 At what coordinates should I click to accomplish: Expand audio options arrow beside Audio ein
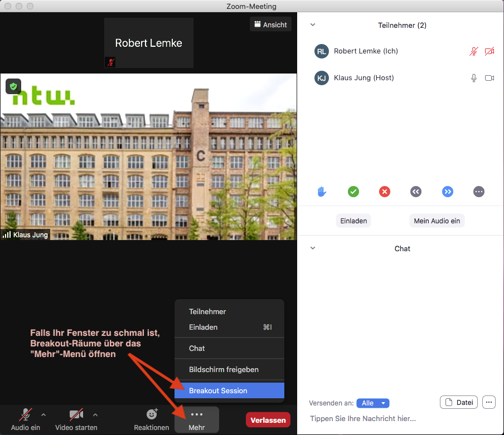[x=43, y=415]
